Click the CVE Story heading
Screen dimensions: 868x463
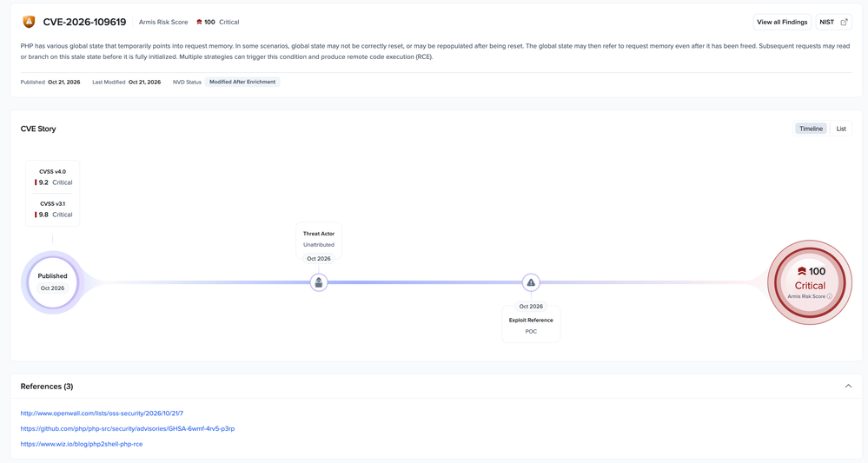click(38, 129)
